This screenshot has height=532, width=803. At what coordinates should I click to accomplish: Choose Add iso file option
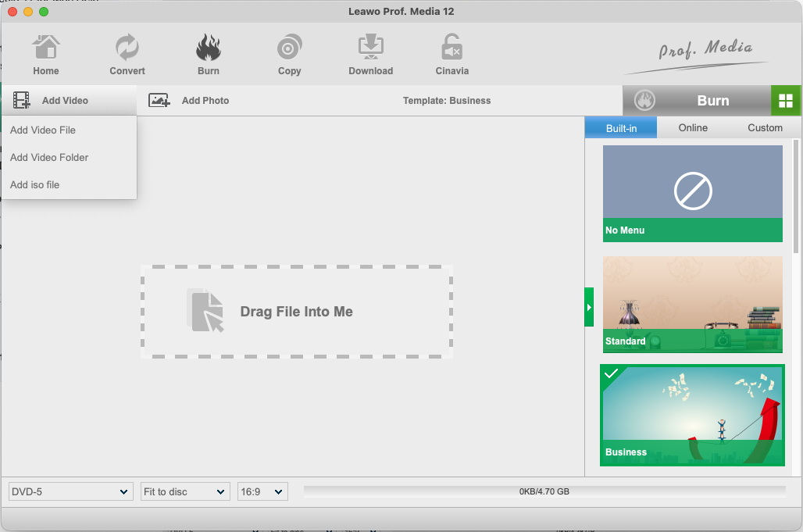point(35,185)
